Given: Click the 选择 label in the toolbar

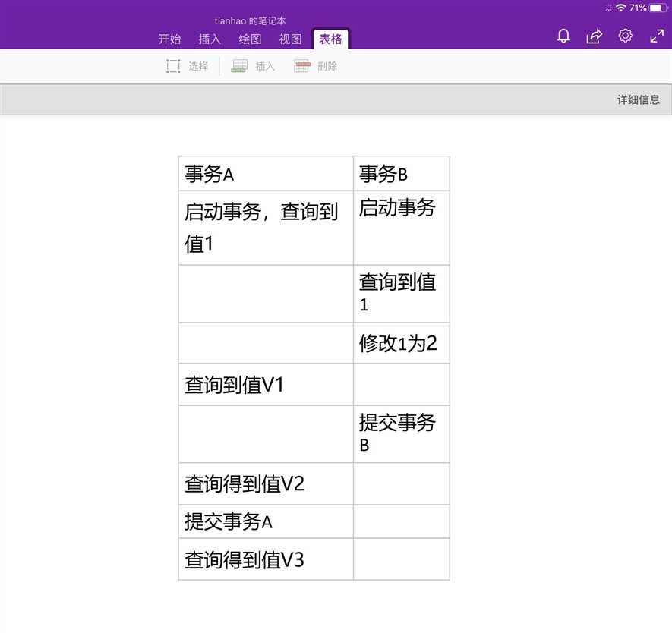Looking at the screenshot, I should [x=198, y=66].
